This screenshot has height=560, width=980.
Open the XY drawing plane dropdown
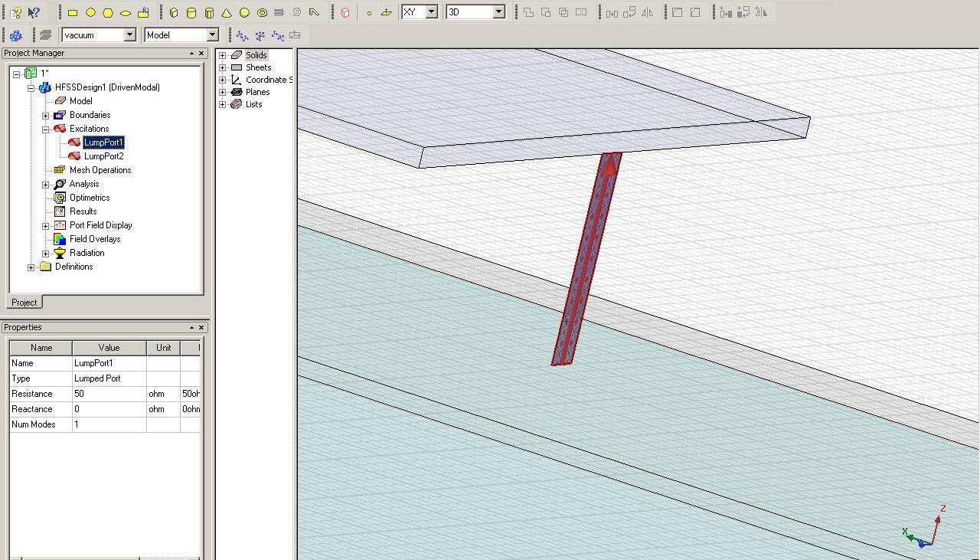pyautogui.click(x=431, y=12)
